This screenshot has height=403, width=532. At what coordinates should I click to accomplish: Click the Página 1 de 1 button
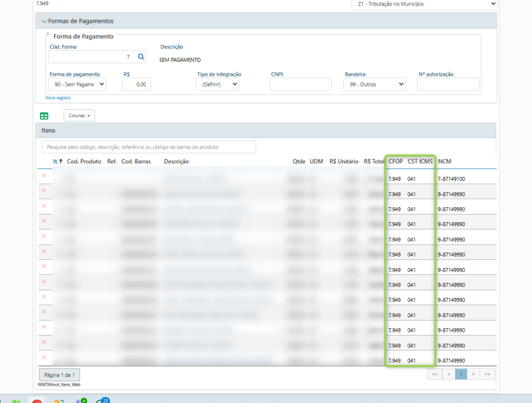tap(59, 374)
